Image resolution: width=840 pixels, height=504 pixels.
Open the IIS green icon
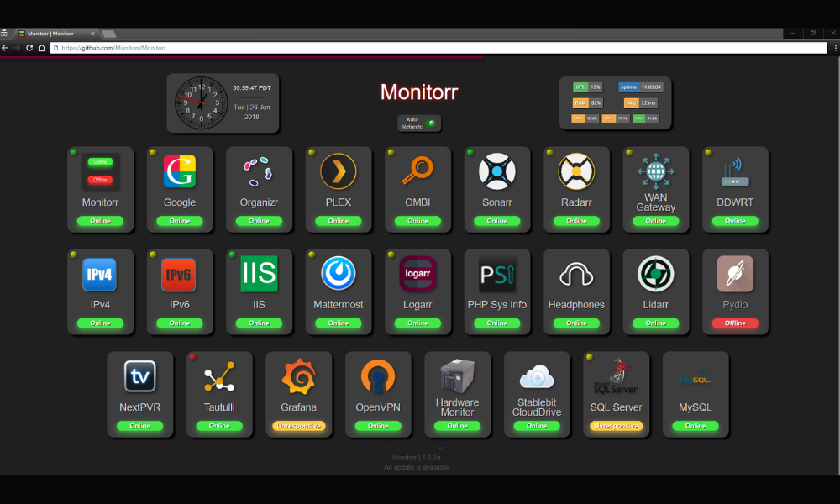(x=259, y=274)
